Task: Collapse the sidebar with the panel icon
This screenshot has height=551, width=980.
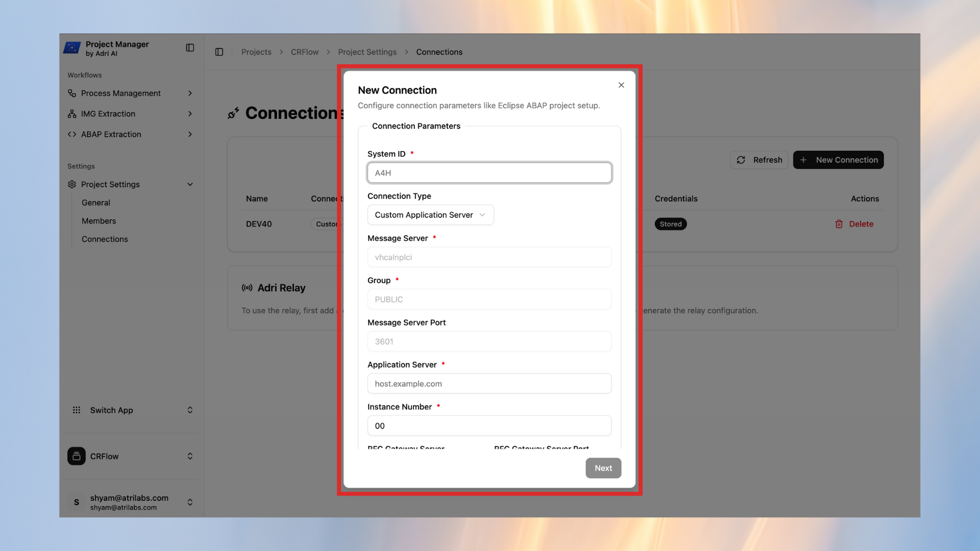Action: [x=190, y=47]
